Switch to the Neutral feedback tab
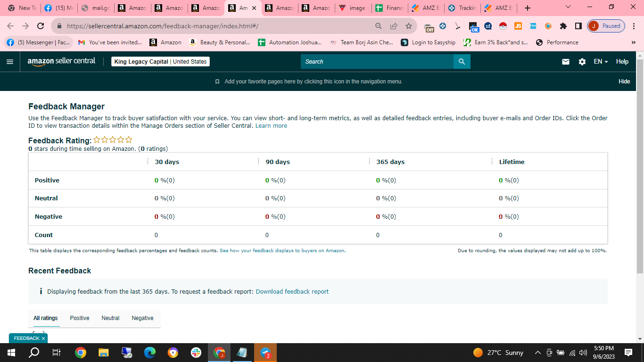The image size is (644, 362). (110, 318)
